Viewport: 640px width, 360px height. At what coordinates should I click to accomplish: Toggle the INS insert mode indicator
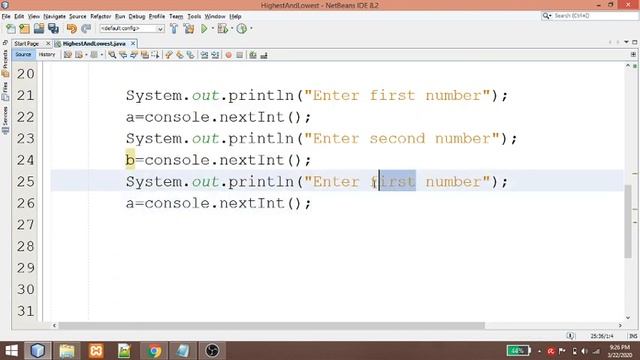(633, 336)
